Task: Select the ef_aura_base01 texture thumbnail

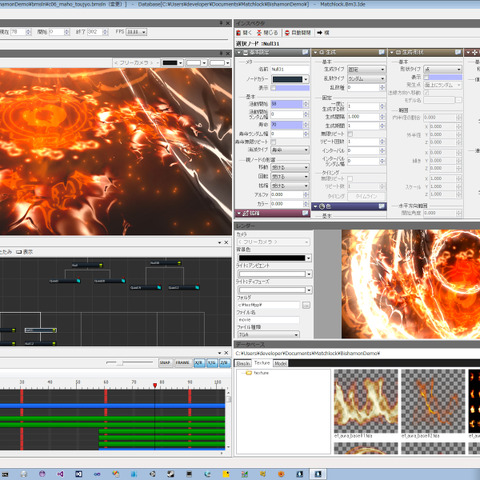Action: pos(366,401)
